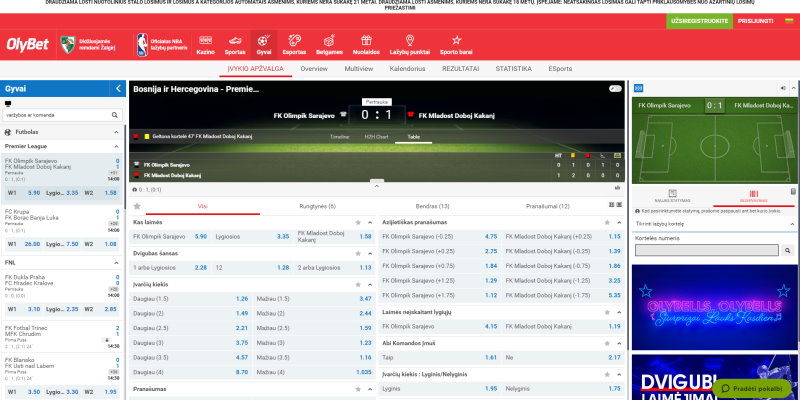Click the card number search magnifier
The width and height of the screenshot is (800, 400).
(788, 250)
